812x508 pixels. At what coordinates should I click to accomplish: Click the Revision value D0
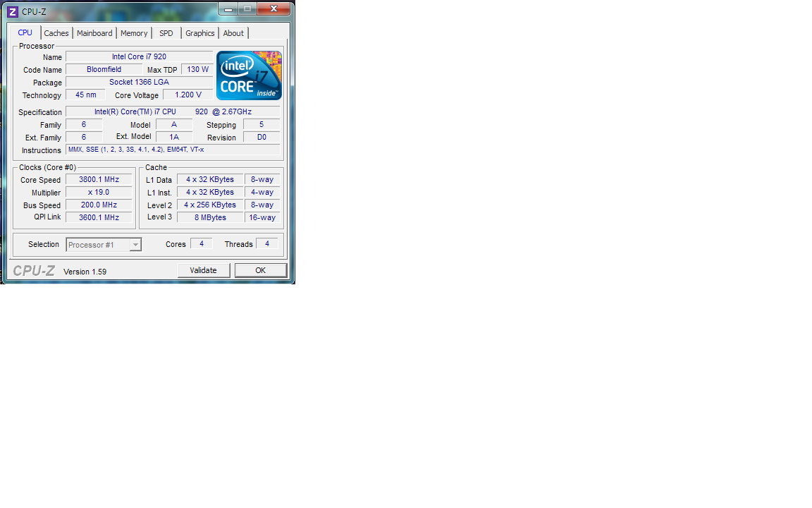[x=262, y=138]
